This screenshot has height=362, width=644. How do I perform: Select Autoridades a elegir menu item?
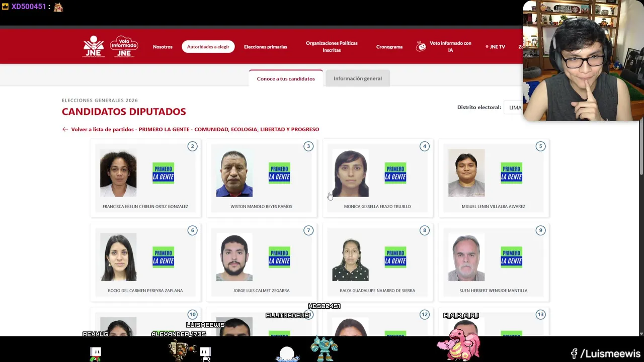tap(208, 47)
